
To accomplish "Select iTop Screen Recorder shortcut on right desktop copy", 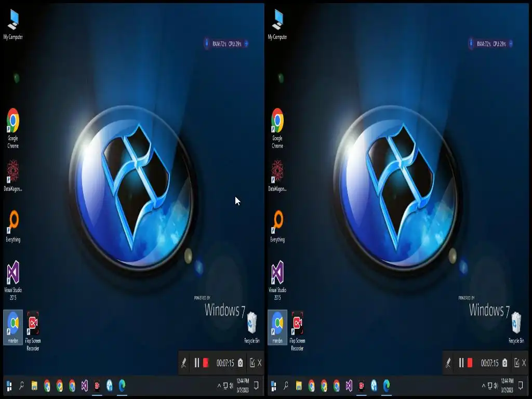I will pyautogui.click(x=297, y=331).
